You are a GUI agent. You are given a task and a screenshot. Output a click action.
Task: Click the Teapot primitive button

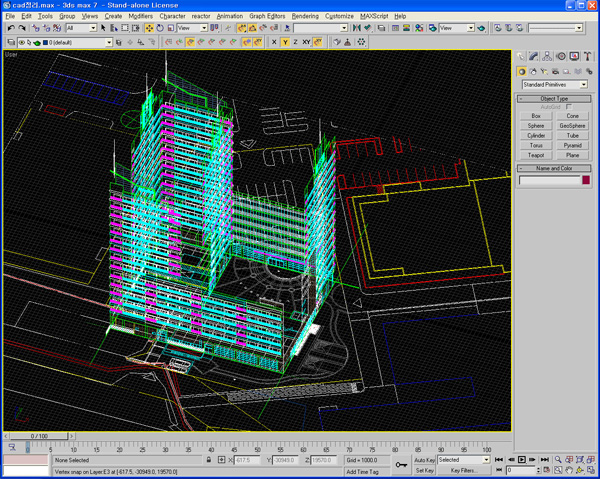click(x=536, y=155)
